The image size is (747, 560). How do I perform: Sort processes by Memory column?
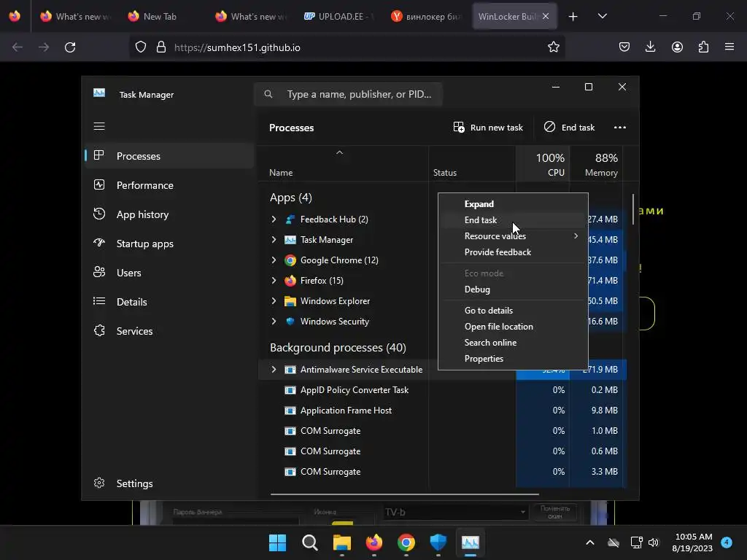(597, 164)
